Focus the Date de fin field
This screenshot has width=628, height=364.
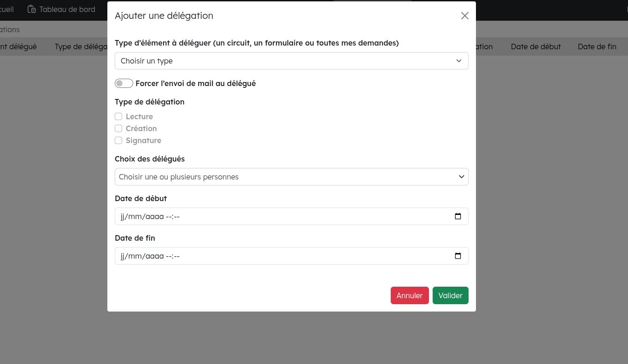276,256
